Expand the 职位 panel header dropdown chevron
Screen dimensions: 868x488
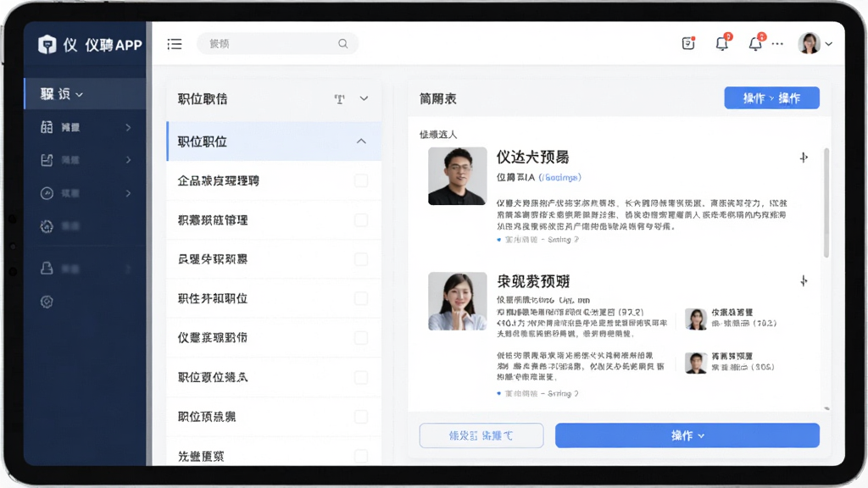click(x=364, y=98)
